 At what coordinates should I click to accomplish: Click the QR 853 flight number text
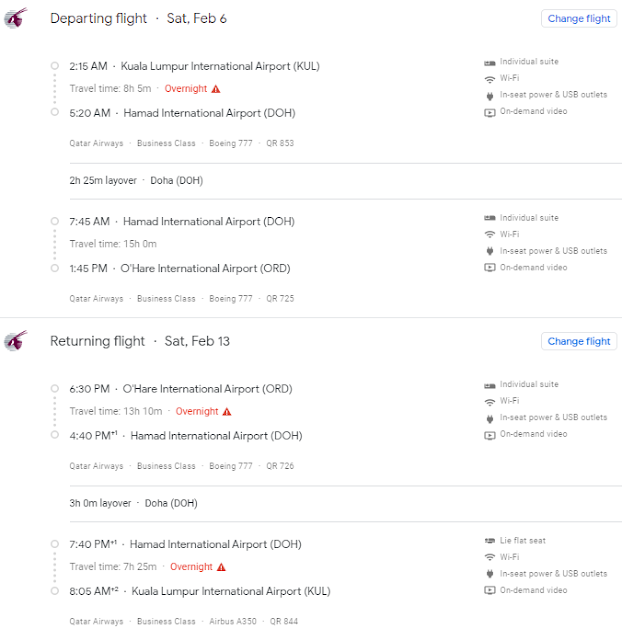pyautogui.click(x=280, y=143)
